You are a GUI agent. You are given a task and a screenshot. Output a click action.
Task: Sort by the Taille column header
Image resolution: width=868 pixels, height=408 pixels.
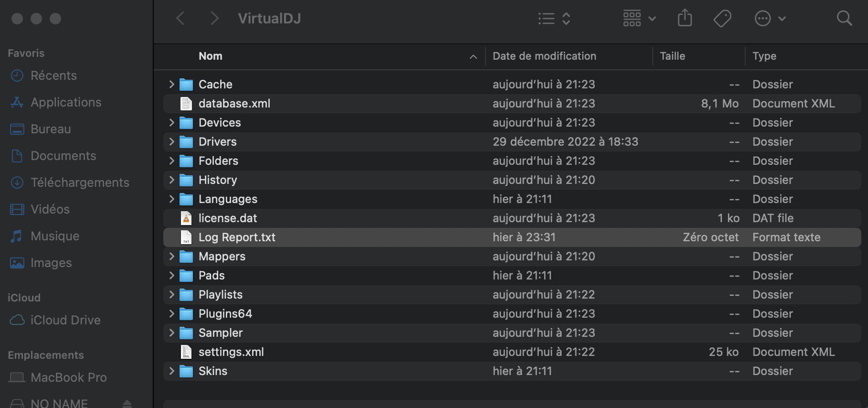click(672, 56)
